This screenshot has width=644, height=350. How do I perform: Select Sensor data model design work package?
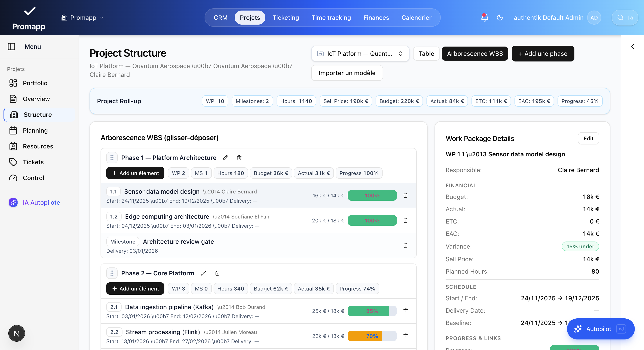click(259, 195)
